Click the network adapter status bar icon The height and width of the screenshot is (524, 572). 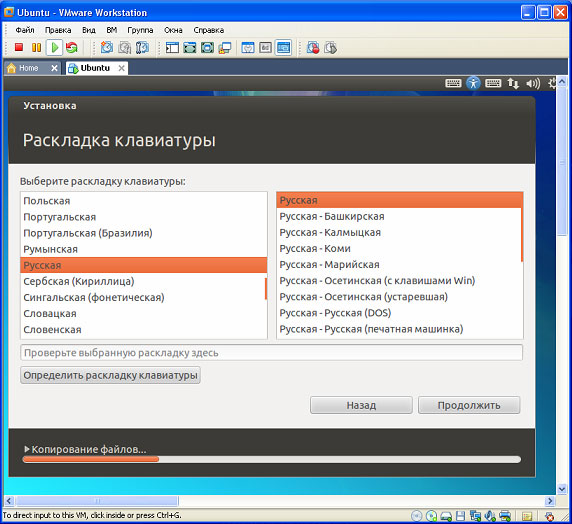coord(475,516)
